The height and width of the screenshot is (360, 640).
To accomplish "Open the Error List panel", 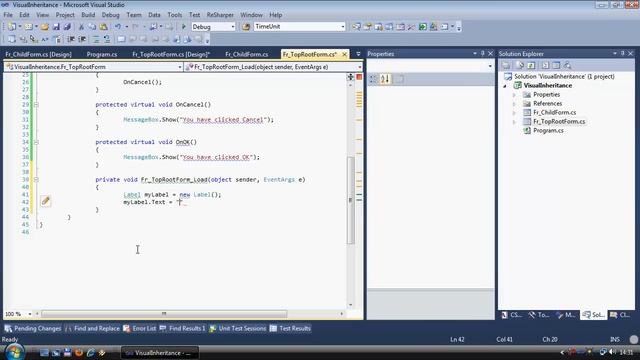I will pos(140,329).
